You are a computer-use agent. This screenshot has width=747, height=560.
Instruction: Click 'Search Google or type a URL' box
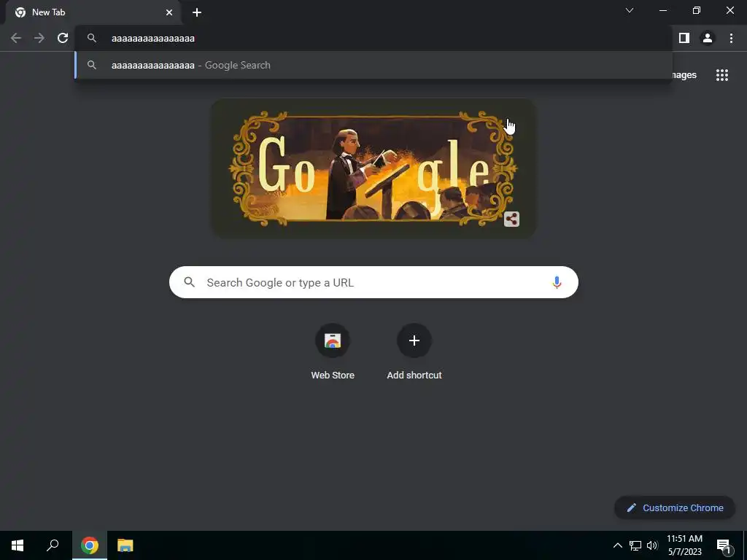pos(373,282)
